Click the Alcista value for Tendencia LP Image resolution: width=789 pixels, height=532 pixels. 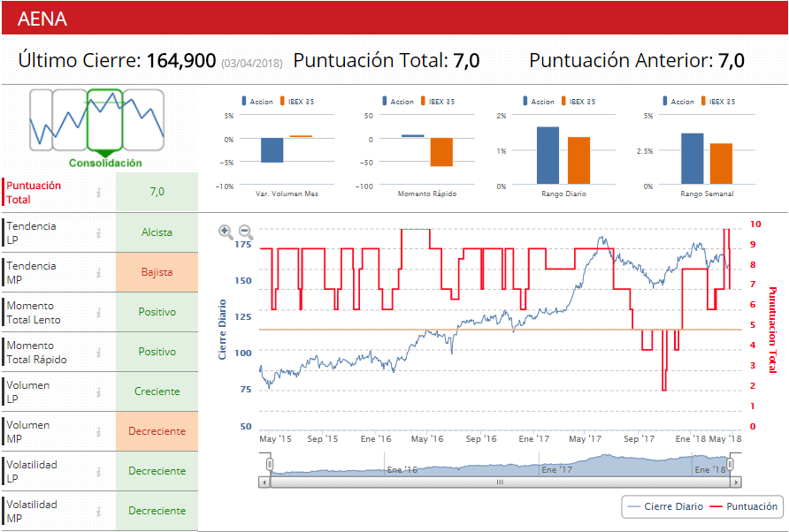pos(157,232)
